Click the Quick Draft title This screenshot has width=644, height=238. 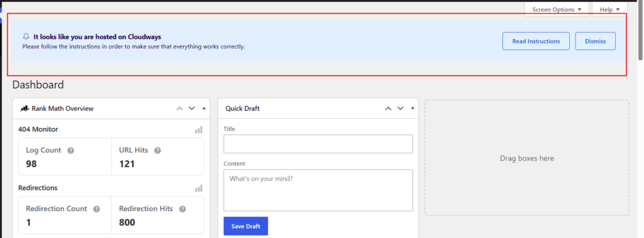[242, 109]
